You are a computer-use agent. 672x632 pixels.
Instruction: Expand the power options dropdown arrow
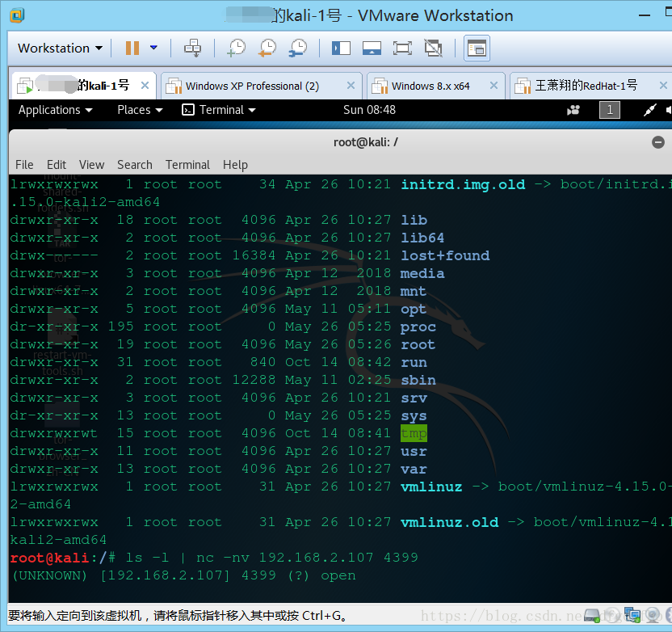click(153, 48)
